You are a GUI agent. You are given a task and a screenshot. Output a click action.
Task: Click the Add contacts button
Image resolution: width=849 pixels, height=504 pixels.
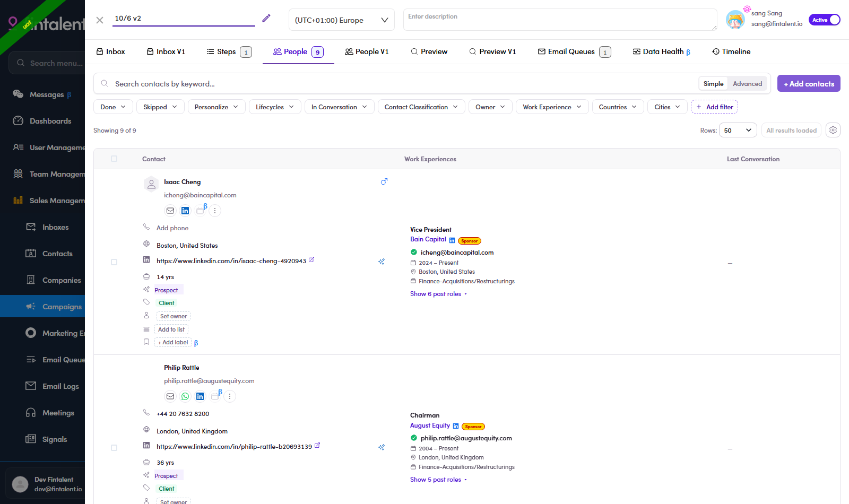pyautogui.click(x=809, y=83)
